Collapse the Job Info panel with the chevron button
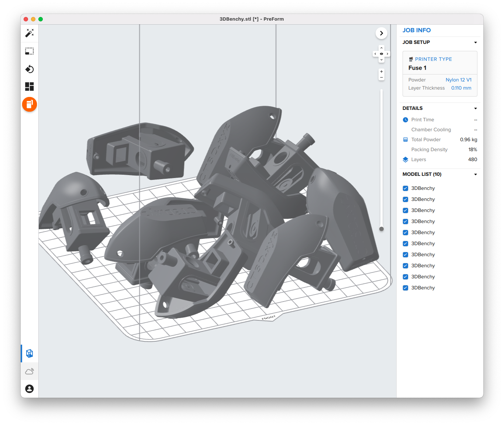The image size is (504, 425). (382, 33)
